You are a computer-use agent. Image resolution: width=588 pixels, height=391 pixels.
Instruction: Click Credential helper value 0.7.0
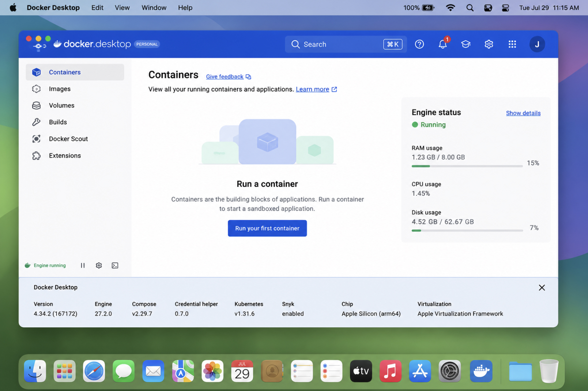click(x=182, y=314)
